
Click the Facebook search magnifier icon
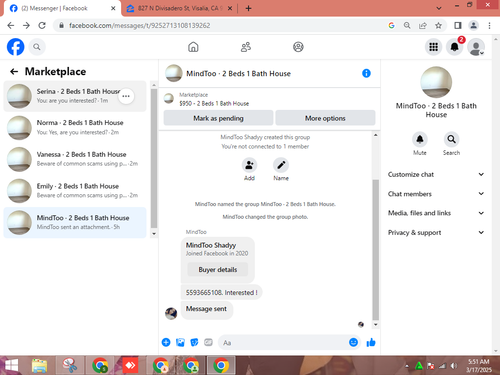tap(37, 47)
